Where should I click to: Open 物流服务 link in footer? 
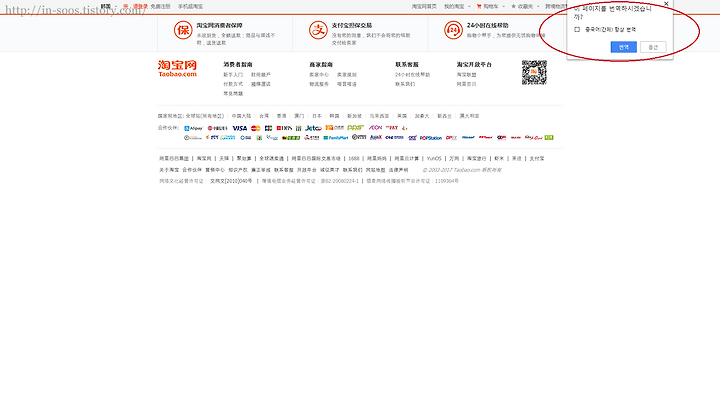319,84
